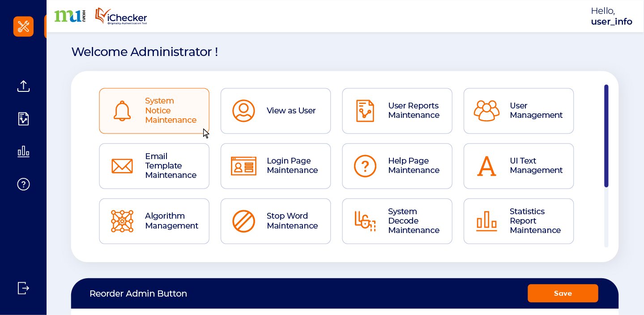Viewport: 644px width, 315px height.
Task: Click the Algorithm Management network icon
Action: [122, 221]
